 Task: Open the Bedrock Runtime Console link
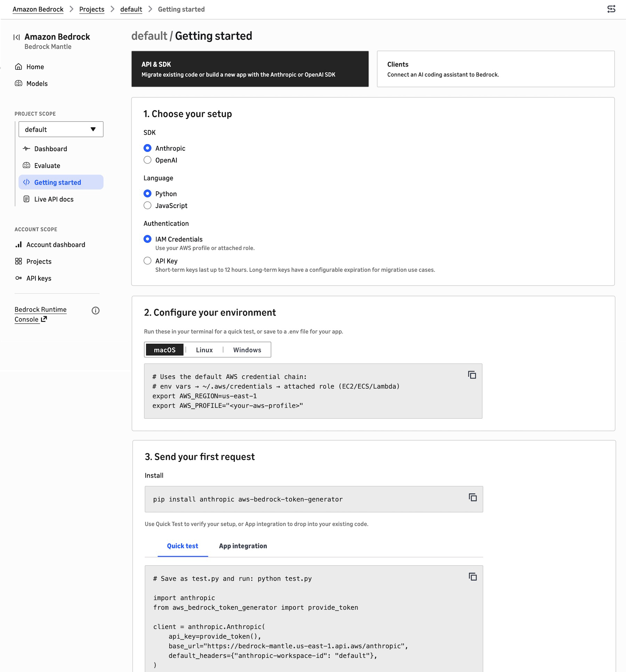41,314
